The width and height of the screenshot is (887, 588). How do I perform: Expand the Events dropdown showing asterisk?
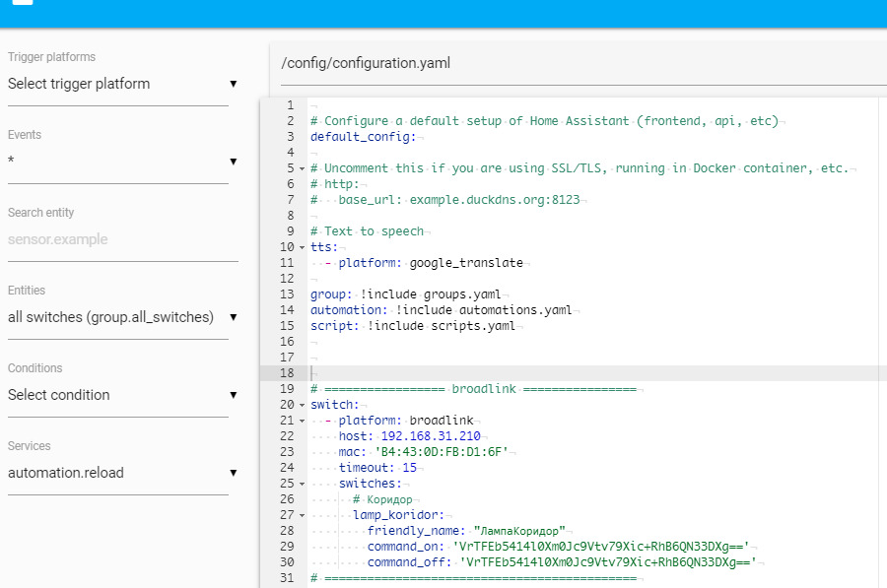pyautogui.click(x=123, y=162)
